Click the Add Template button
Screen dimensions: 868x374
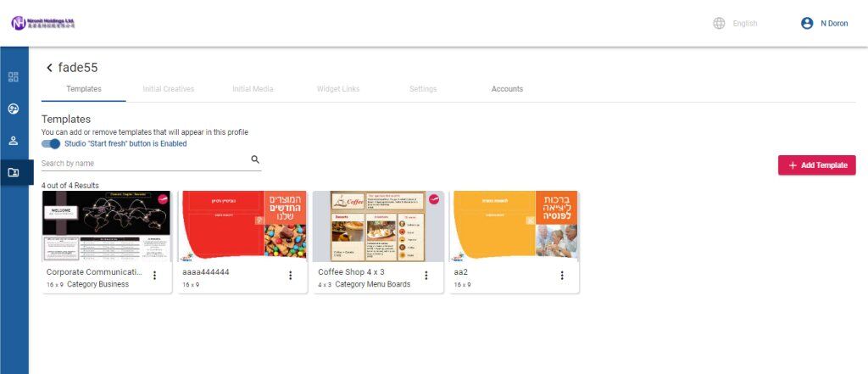point(817,165)
